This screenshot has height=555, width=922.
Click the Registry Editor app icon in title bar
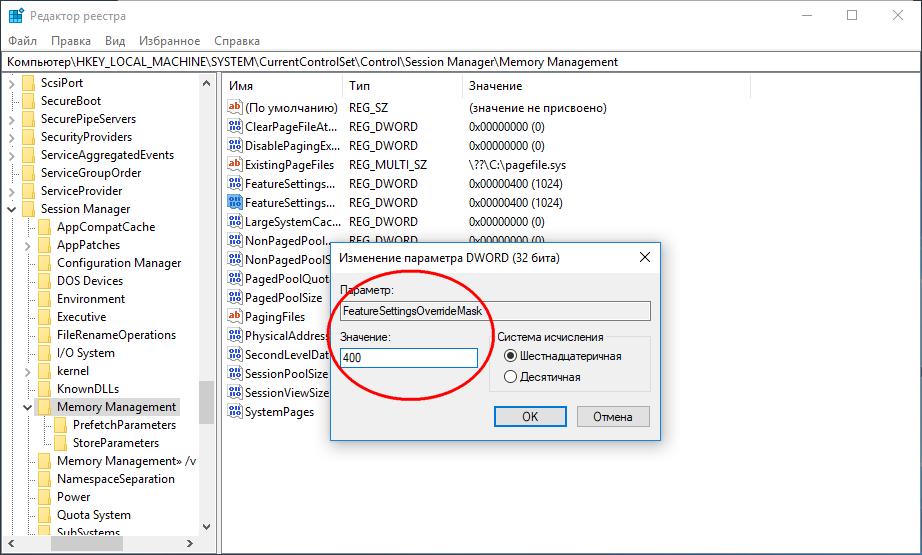click(17, 15)
